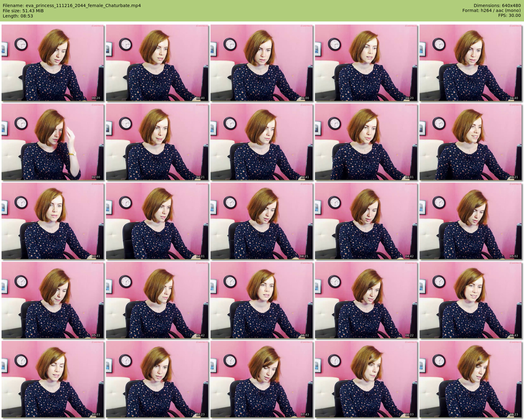Click the 04:01 frame thumbnail
524x420 pixels.
157,221
